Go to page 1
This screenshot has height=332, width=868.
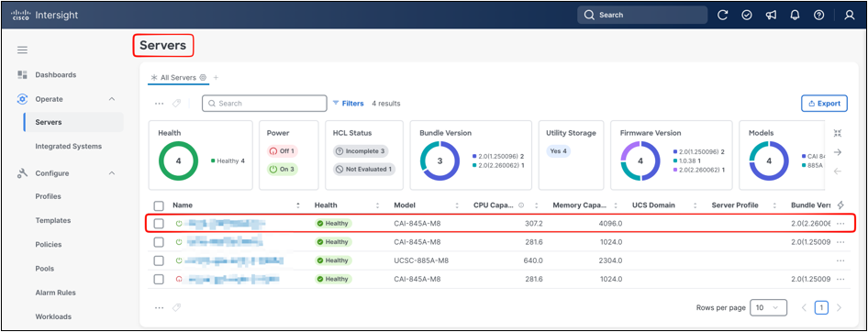(x=821, y=307)
